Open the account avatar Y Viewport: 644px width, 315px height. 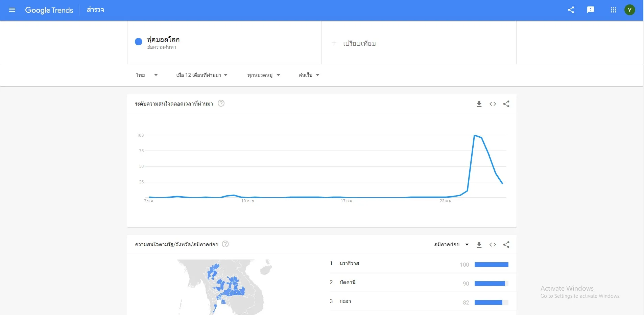[630, 10]
